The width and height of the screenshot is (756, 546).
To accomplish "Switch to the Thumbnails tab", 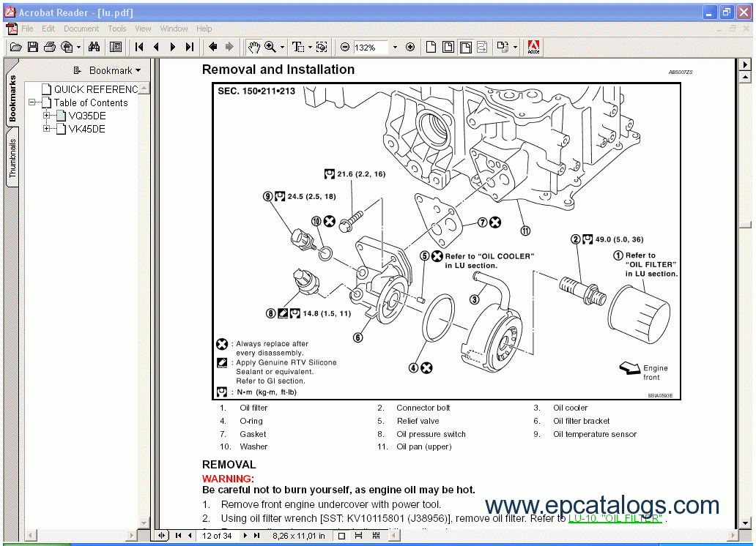I will point(12,159).
